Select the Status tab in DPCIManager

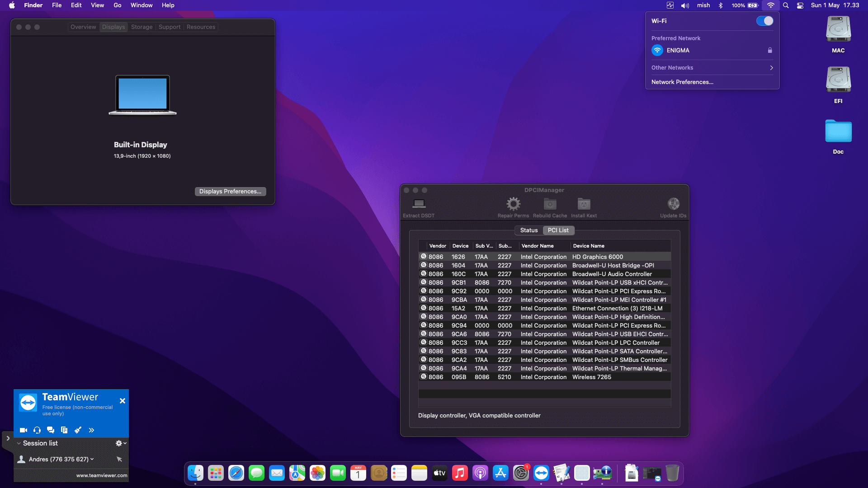(529, 230)
